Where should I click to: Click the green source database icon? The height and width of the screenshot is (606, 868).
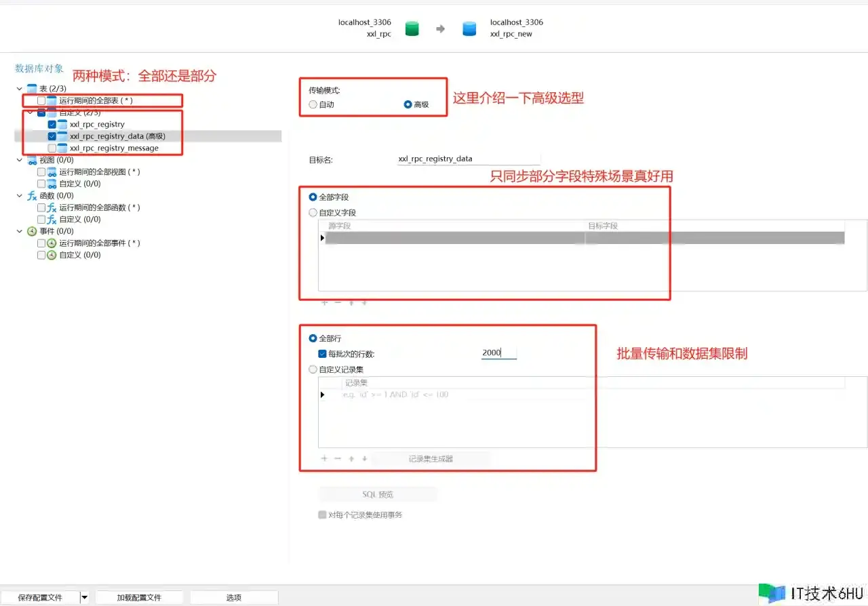click(412, 28)
